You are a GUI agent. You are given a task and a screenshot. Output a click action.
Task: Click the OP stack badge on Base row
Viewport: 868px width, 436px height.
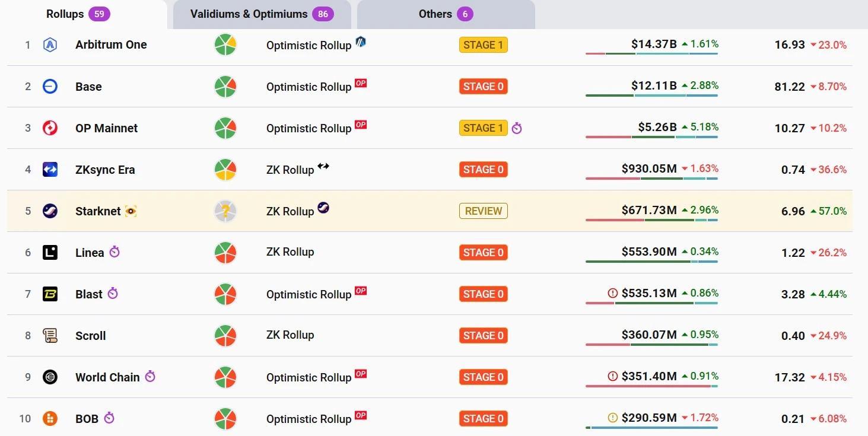point(361,83)
